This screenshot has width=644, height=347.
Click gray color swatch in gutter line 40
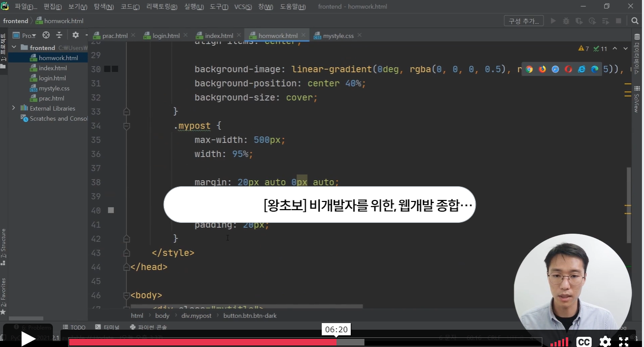(111, 210)
